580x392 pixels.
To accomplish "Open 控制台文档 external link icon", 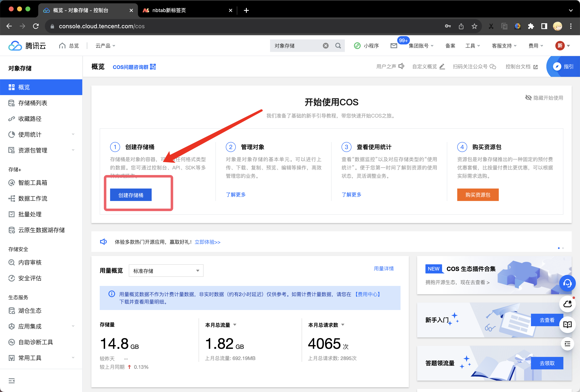I will coord(535,67).
